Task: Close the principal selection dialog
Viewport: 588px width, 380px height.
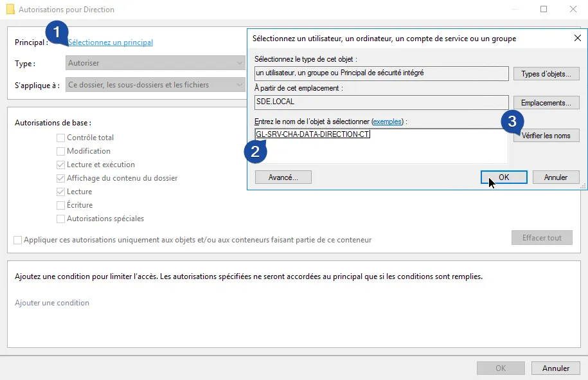Action: (577, 39)
